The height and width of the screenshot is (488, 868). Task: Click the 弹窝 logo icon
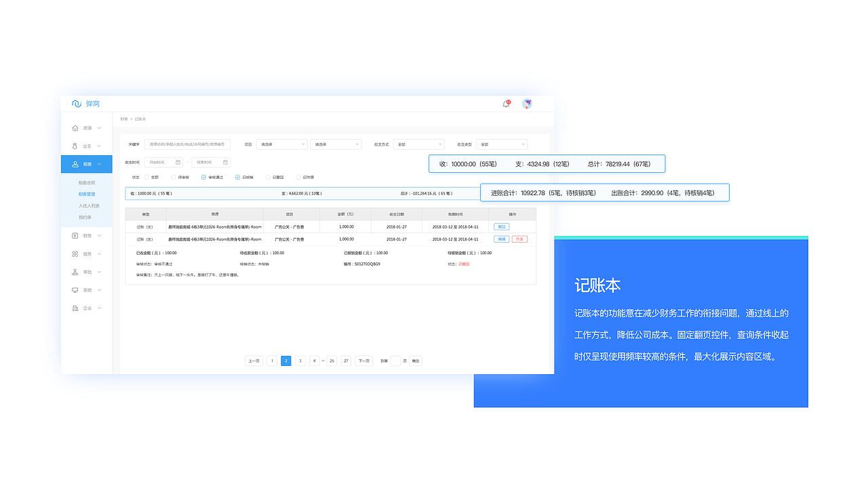(x=77, y=104)
